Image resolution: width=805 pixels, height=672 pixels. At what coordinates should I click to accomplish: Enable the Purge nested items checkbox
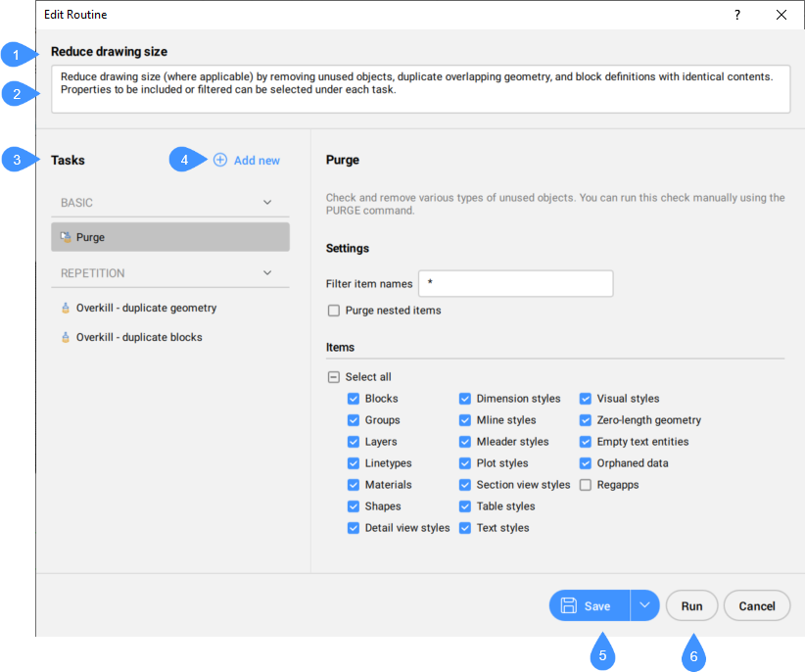[334, 311]
